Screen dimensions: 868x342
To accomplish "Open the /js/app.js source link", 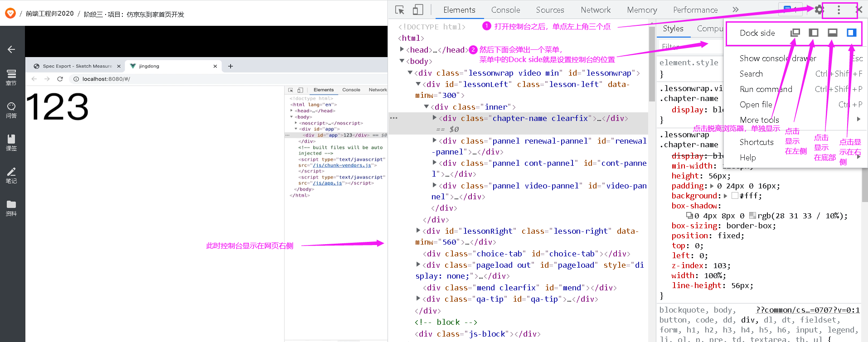I will pos(327,183).
